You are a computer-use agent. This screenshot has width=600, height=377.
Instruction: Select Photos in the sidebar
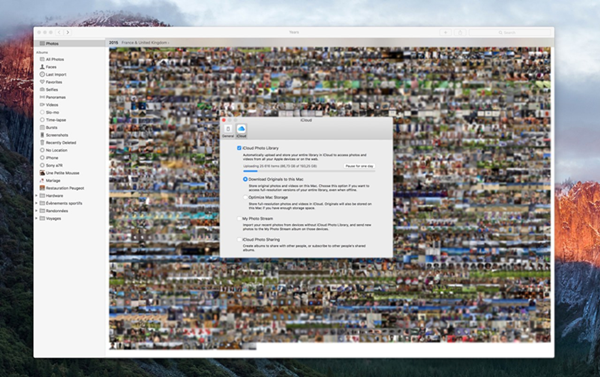pos(70,43)
